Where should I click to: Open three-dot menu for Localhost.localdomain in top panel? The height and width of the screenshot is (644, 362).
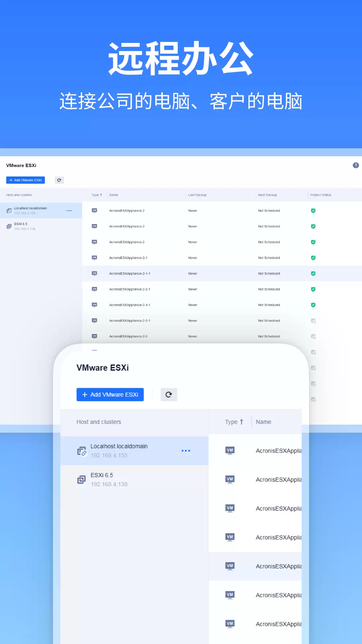tap(69, 211)
